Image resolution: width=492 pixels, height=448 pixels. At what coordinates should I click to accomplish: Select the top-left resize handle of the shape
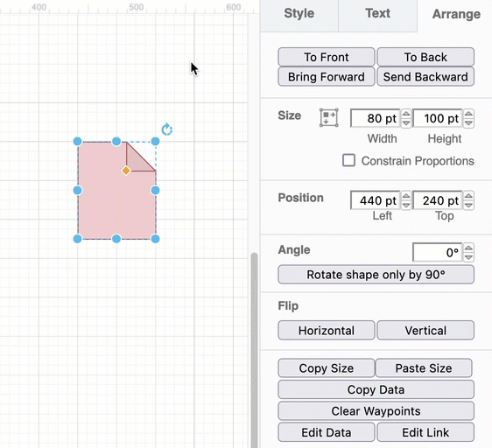click(x=78, y=142)
